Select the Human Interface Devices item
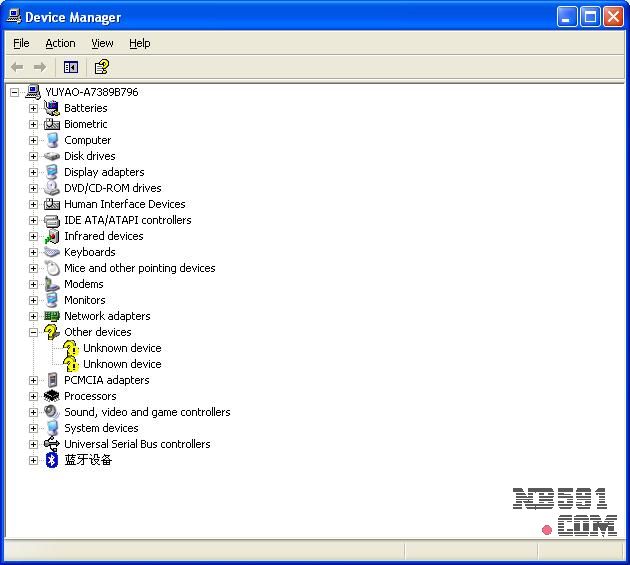The image size is (630, 565). 124,204
